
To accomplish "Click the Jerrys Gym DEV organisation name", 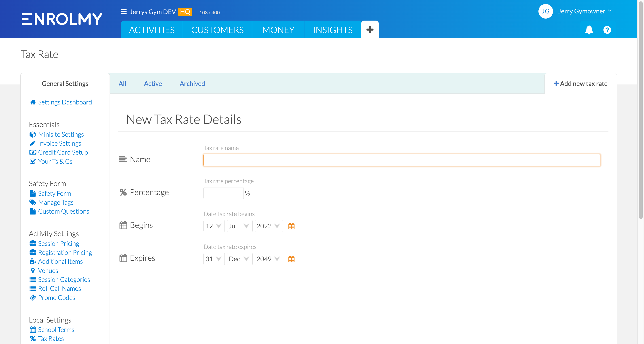I will click(x=153, y=12).
